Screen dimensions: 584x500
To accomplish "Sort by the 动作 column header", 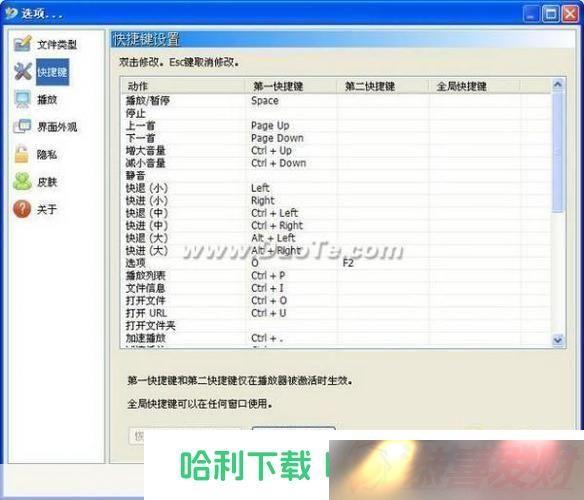I will pos(183,86).
